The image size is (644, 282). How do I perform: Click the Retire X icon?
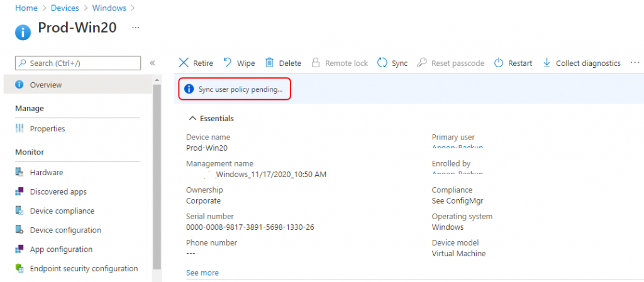pyautogui.click(x=184, y=63)
